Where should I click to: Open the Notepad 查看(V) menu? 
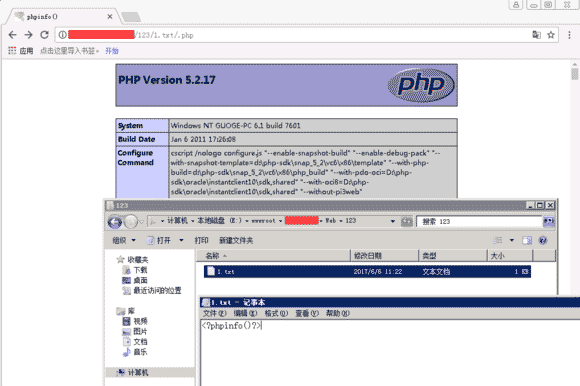(307, 314)
